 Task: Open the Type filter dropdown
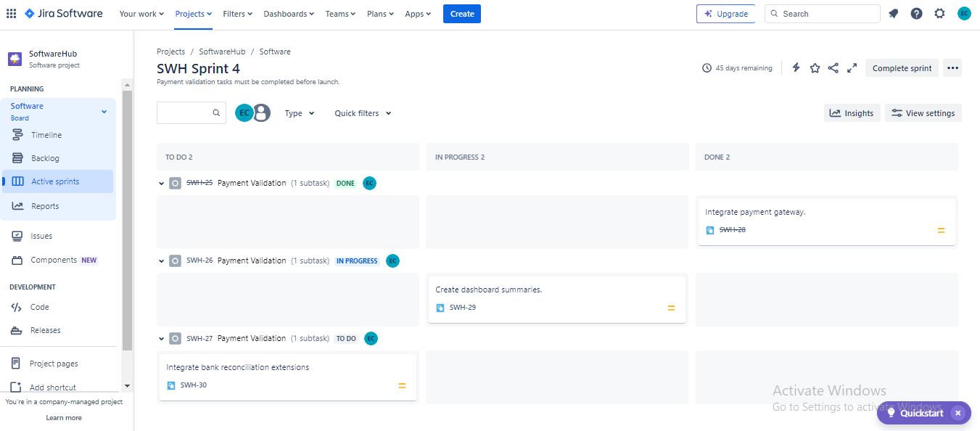pos(300,113)
